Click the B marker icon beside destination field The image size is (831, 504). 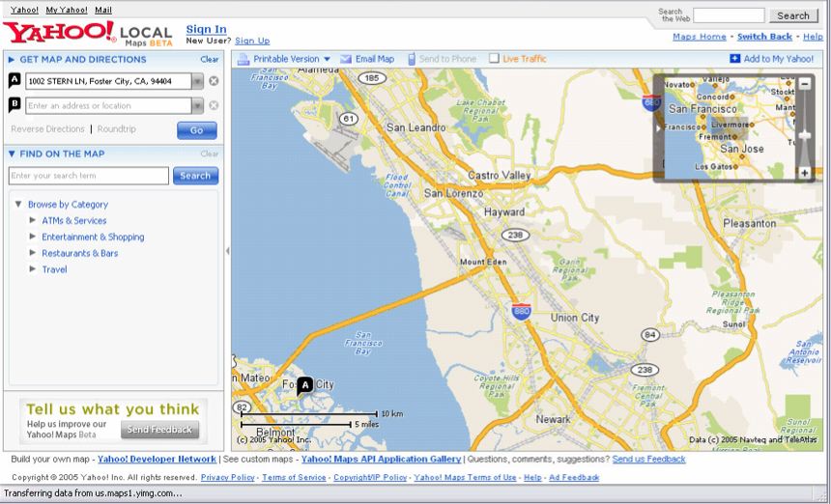click(x=14, y=105)
